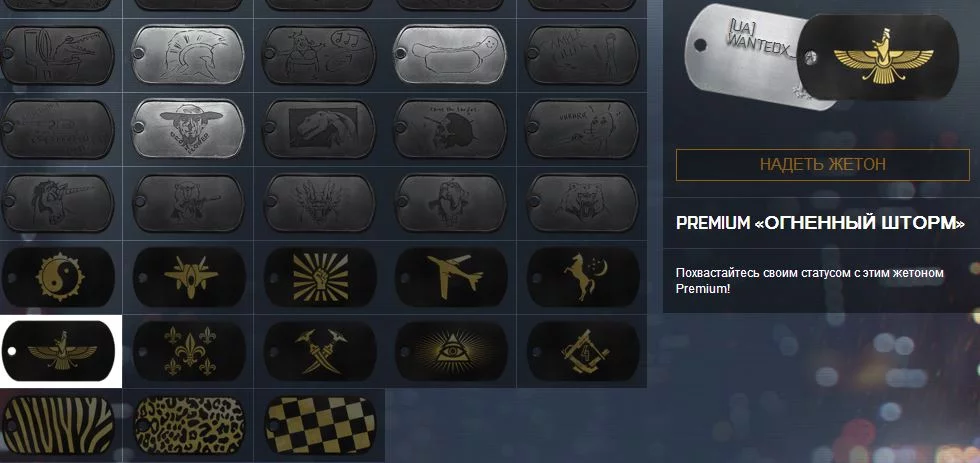Select the roaring bear sketch dog tag
This screenshot has height=463, width=980.
click(x=582, y=203)
